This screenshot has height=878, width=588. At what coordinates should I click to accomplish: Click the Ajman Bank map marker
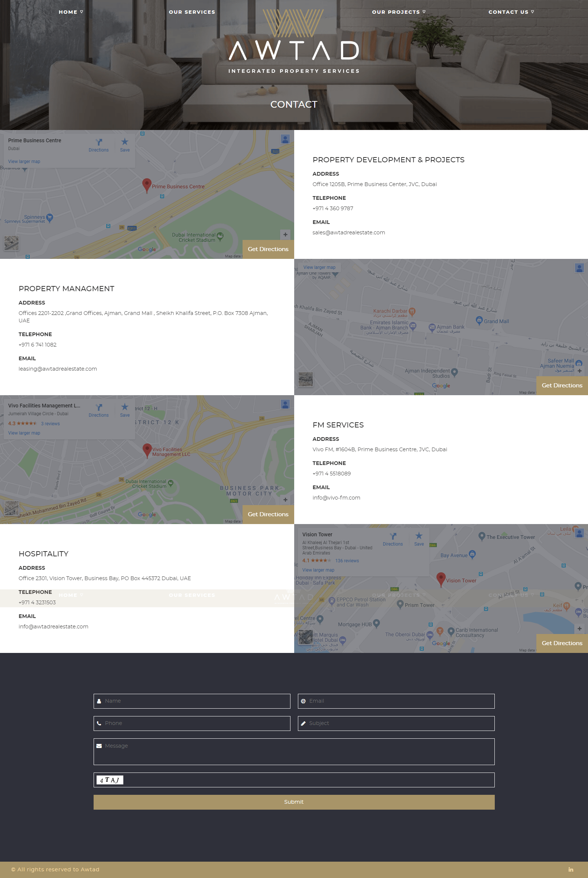pyautogui.click(x=432, y=328)
